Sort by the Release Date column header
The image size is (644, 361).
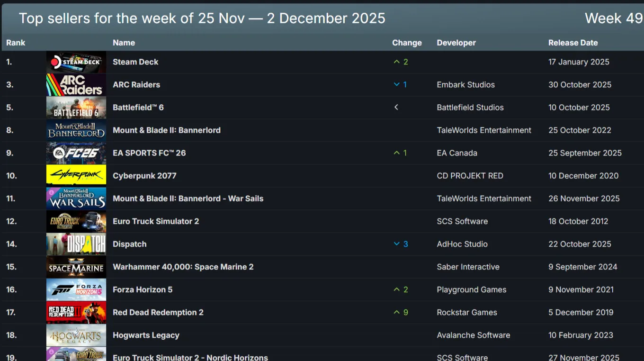(573, 43)
